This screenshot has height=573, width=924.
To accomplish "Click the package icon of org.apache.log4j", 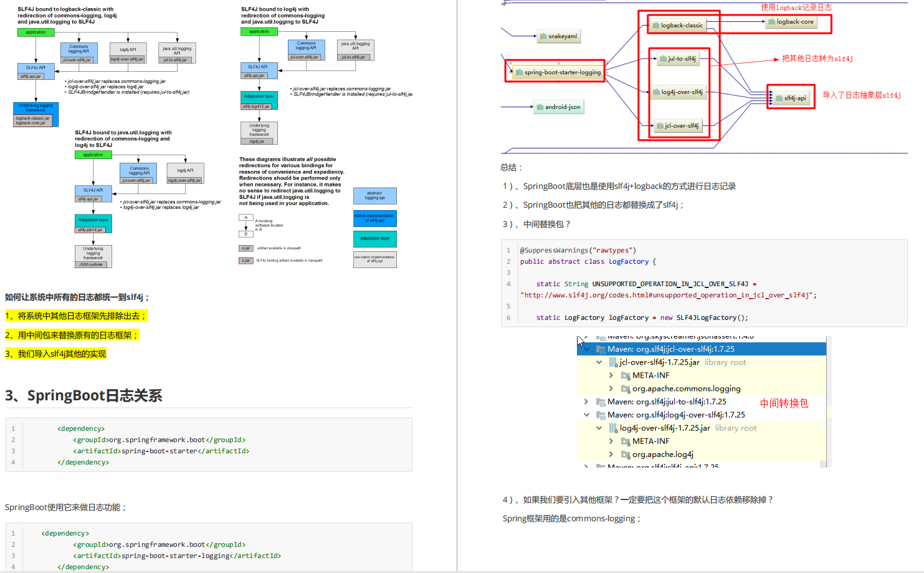I will click(626, 455).
